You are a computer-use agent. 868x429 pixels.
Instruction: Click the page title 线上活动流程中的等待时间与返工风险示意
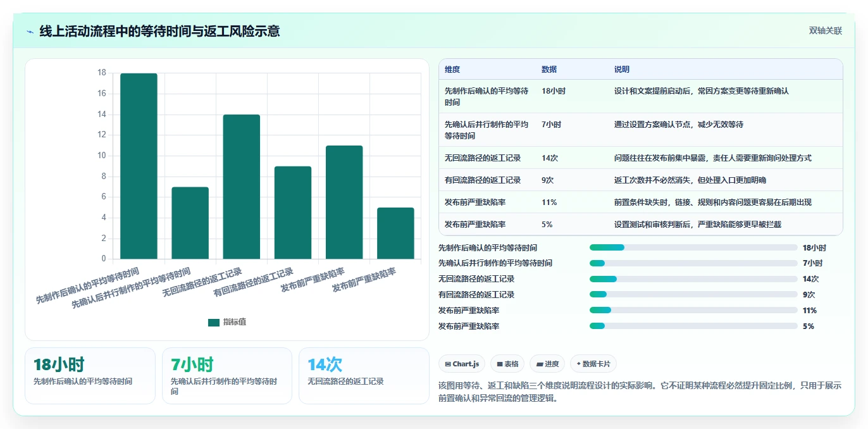pyautogui.click(x=159, y=31)
